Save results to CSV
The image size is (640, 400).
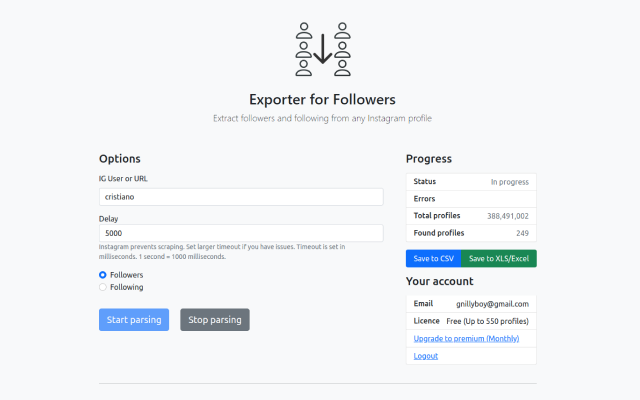[434, 259]
